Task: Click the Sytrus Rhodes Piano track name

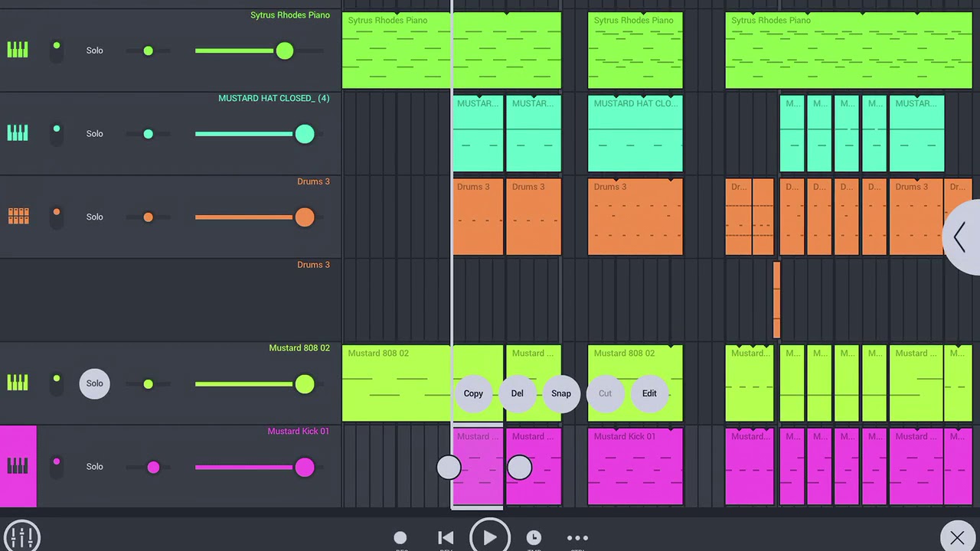Action: (x=289, y=15)
